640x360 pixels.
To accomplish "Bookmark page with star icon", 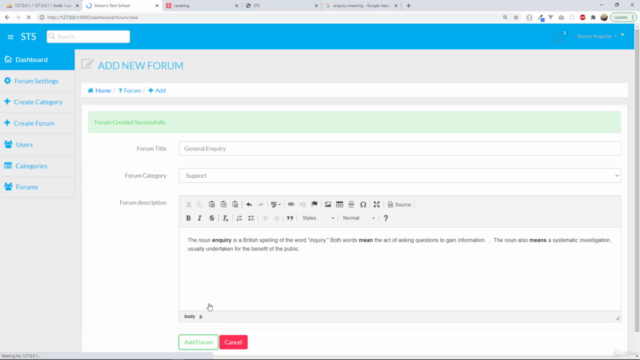I will click(516, 17).
